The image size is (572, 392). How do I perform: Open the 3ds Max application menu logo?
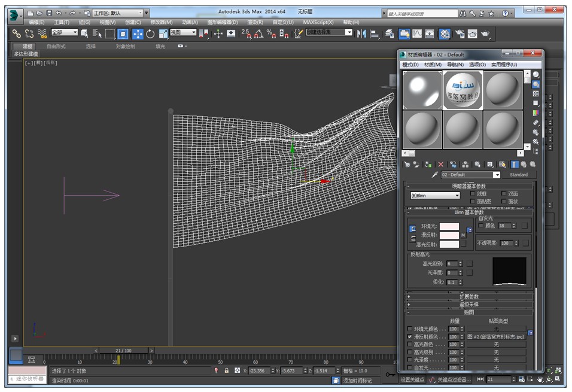[15, 16]
